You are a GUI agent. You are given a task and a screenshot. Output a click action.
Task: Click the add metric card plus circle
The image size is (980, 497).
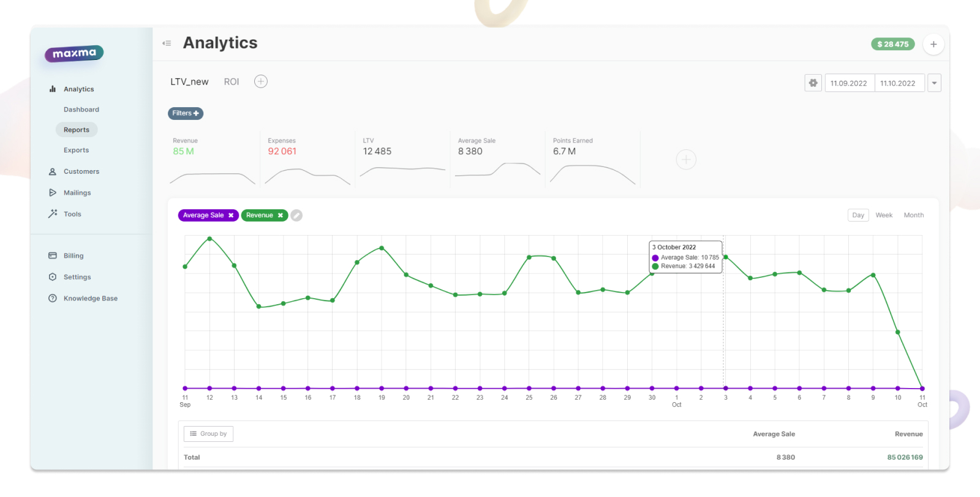pyautogui.click(x=686, y=160)
